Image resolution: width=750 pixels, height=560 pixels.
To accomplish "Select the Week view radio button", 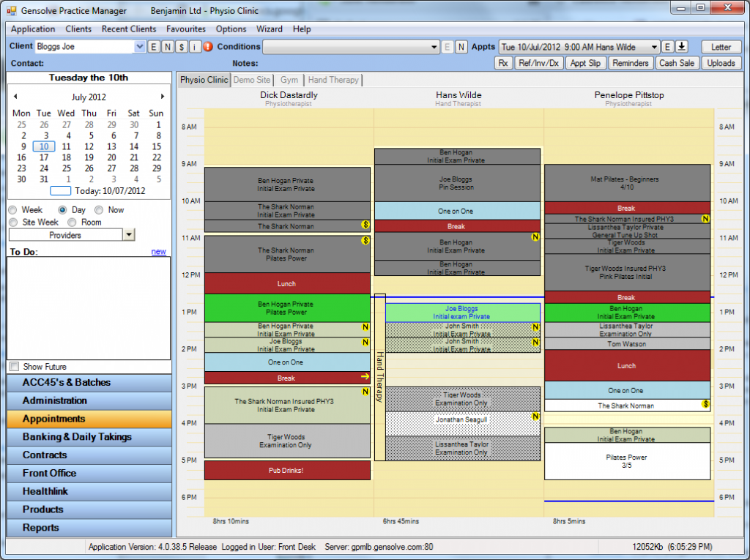I will [12, 209].
